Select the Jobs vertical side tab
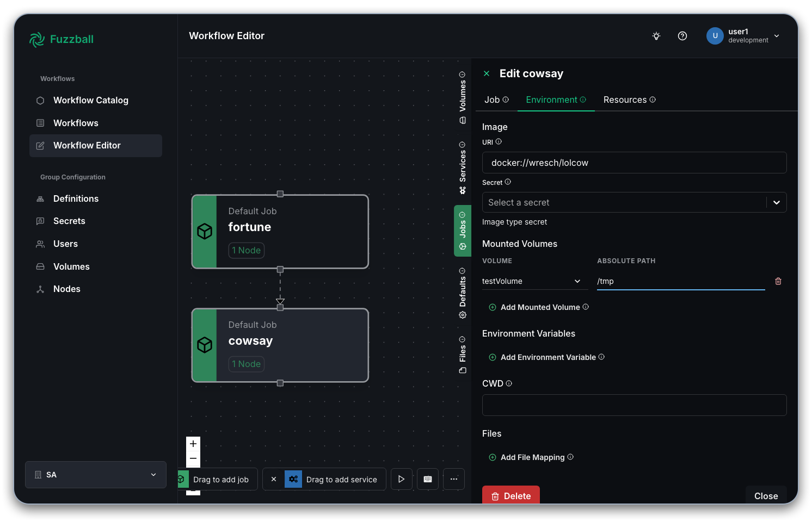The width and height of the screenshot is (812, 522). click(x=463, y=231)
